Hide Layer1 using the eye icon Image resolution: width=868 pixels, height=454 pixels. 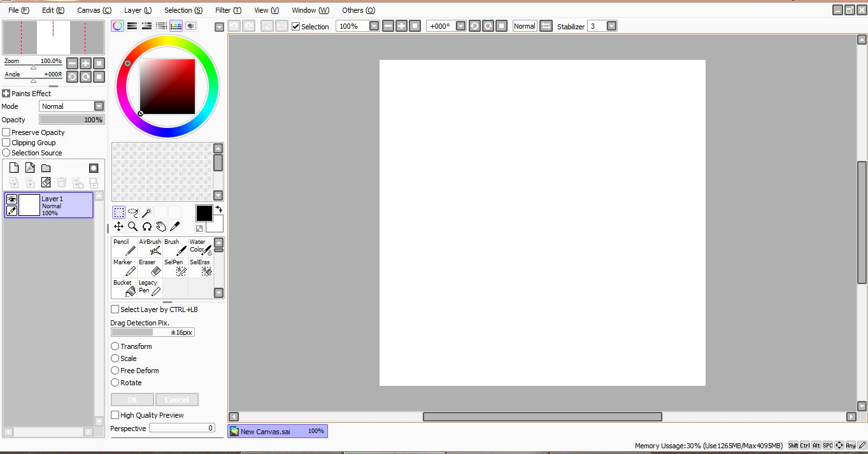(x=11, y=199)
